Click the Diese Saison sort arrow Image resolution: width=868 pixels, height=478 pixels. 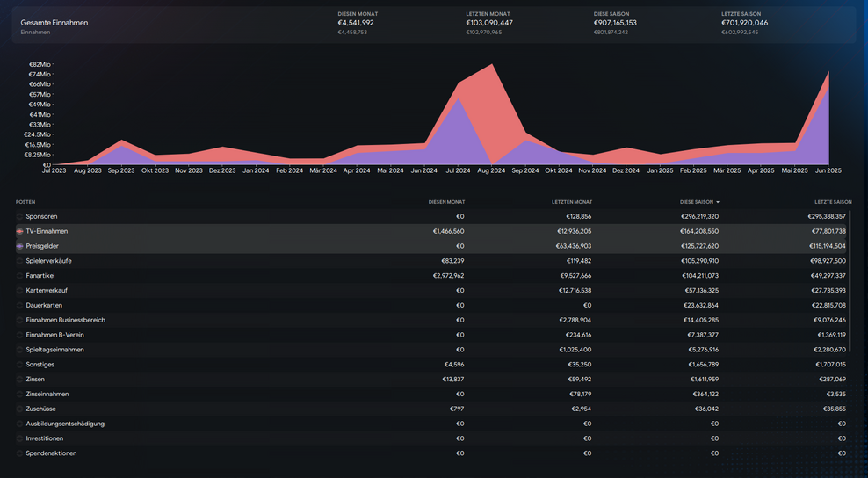718,202
